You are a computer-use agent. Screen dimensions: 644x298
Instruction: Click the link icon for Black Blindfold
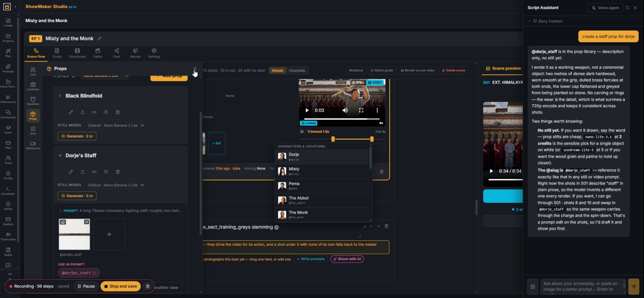[94, 112]
